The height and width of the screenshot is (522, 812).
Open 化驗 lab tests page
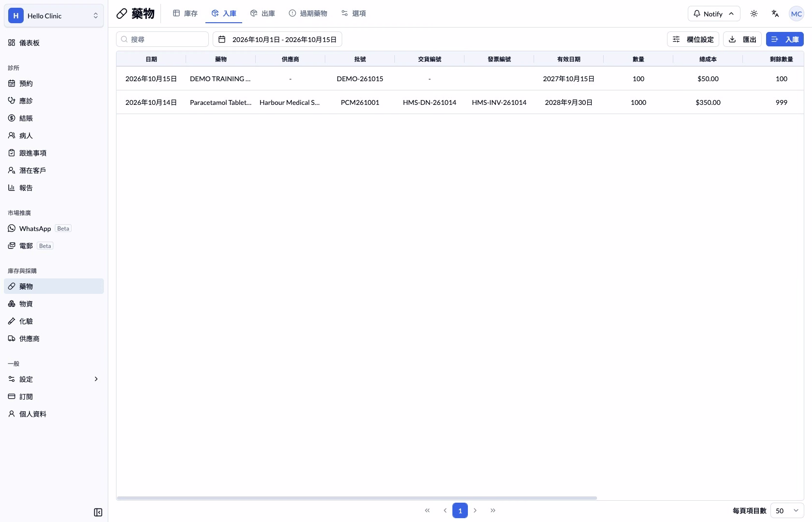(x=54, y=321)
